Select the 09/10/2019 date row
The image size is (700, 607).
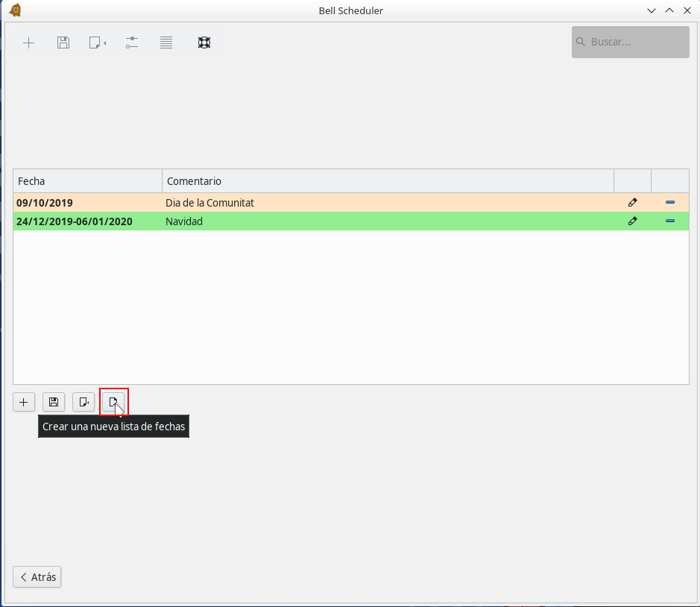click(x=45, y=203)
